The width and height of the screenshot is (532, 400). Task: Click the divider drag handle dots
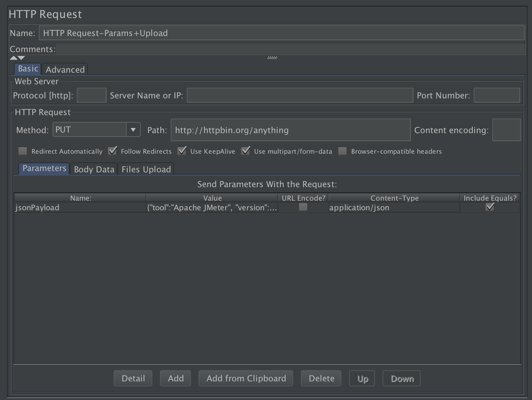272,58
